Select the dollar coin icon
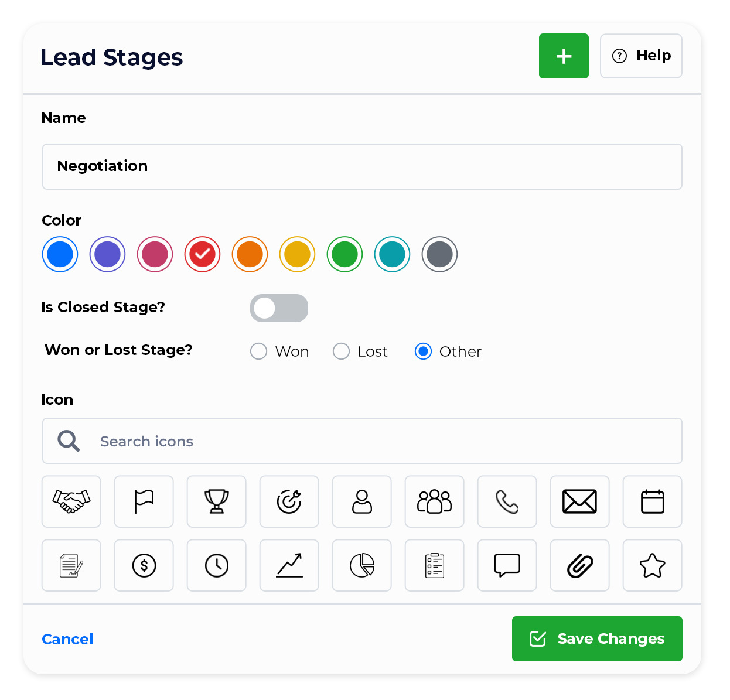Viewport: 730px width, 700px height. point(144,565)
